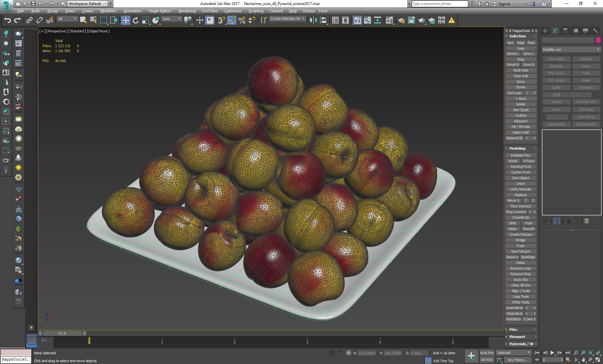Activate the Select and Move tool

(126, 20)
